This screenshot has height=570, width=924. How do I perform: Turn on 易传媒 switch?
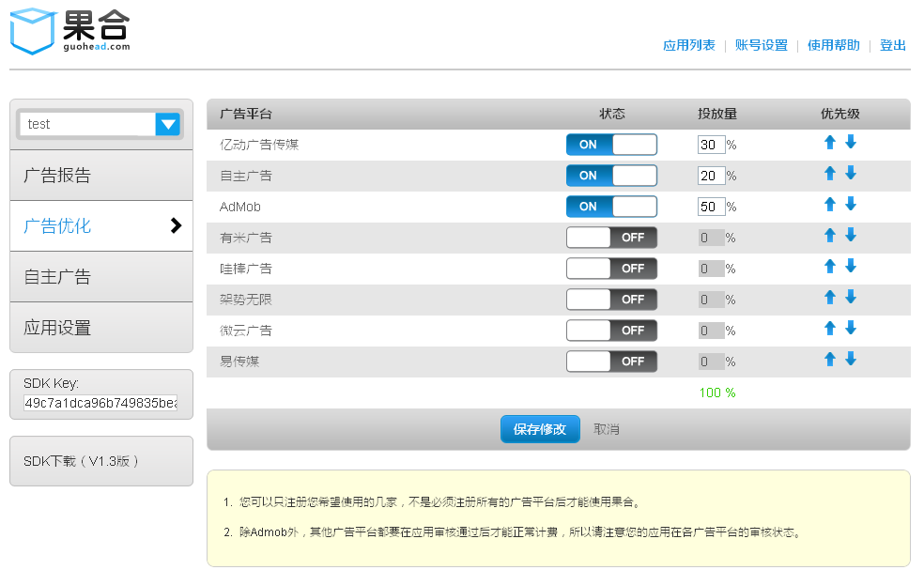[x=611, y=362]
